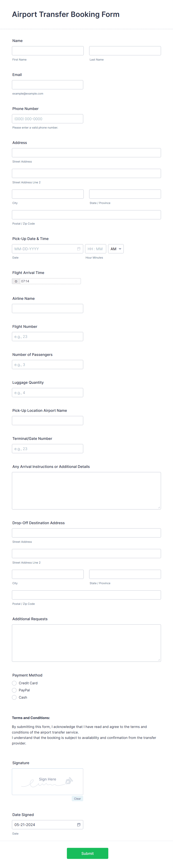
Task: Select PayPal as payment method
Action: 14,690
